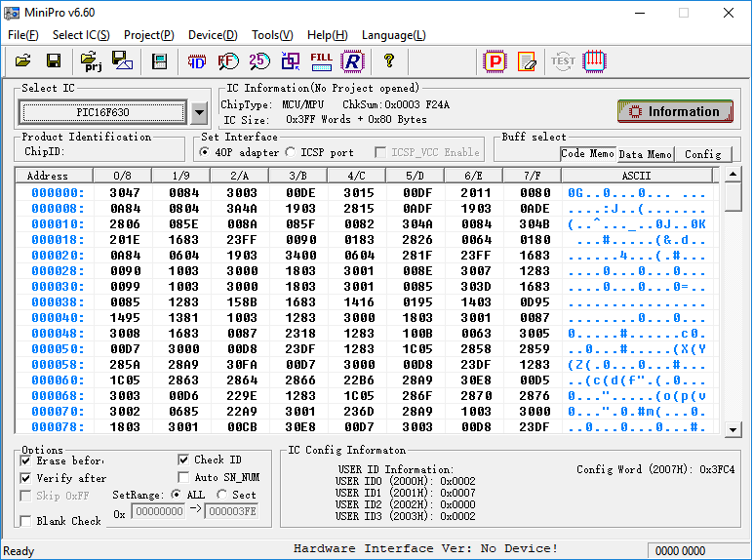Click the read chip ID icon

[197, 61]
